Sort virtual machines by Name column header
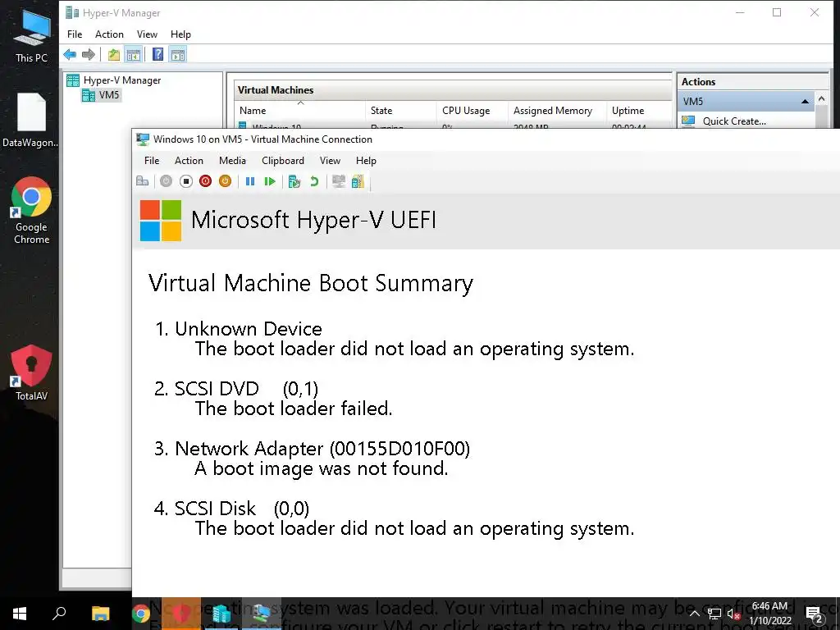Image resolution: width=840 pixels, height=630 pixels. pyautogui.click(x=300, y=111)
